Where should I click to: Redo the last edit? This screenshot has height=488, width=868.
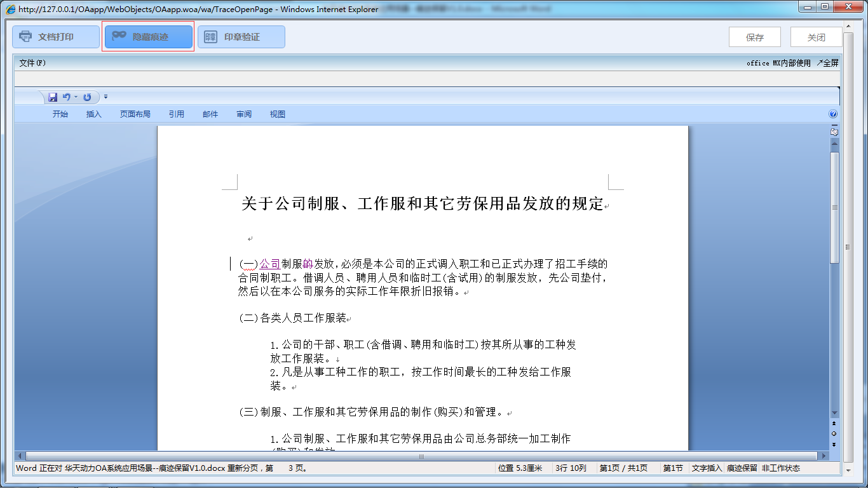pyautogui.click(x=88, y=97)
